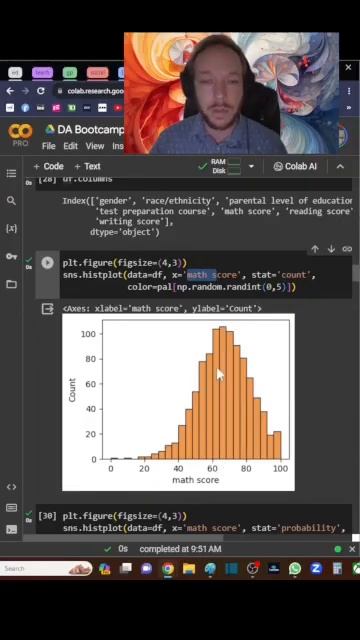Open the browser three-dot menu
Image resolution: width=360 pixels, height=640 pixels.
click(349, 91)
